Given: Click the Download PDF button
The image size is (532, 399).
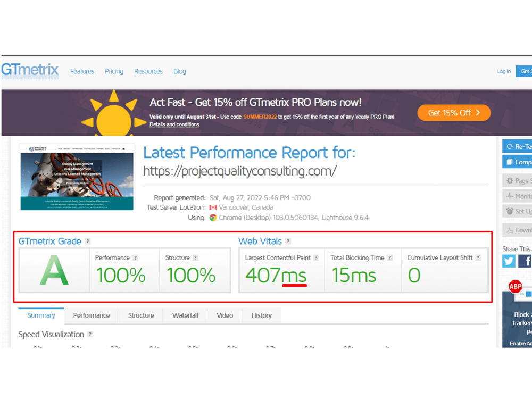Looking at the screenshot, I should click(517, 230).
